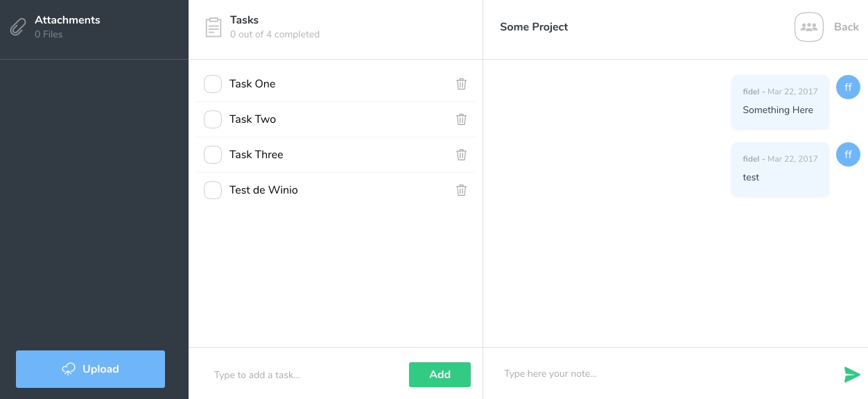This screenshot has width=868, height=399.
Task: Click the Tasks clipboard icon
Action: pos(214,27)
